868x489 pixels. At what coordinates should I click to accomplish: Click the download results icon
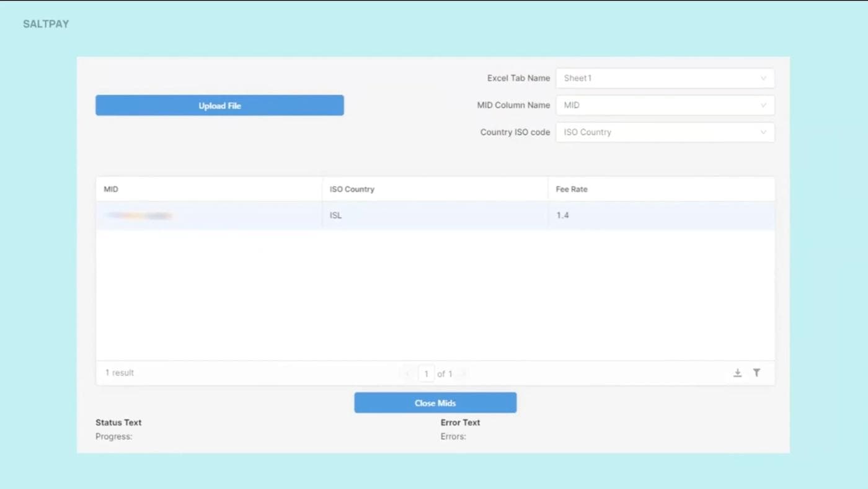click(737, 372)
